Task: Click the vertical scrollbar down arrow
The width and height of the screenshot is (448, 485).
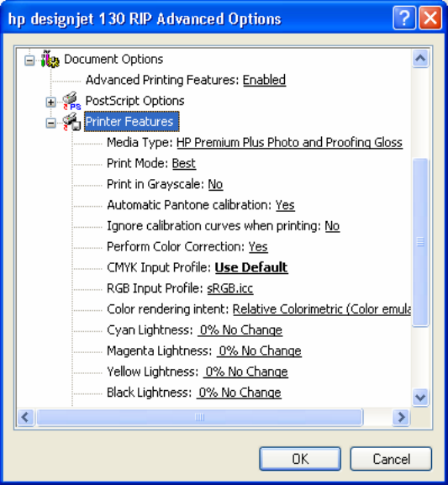Action: click(420, 397)
